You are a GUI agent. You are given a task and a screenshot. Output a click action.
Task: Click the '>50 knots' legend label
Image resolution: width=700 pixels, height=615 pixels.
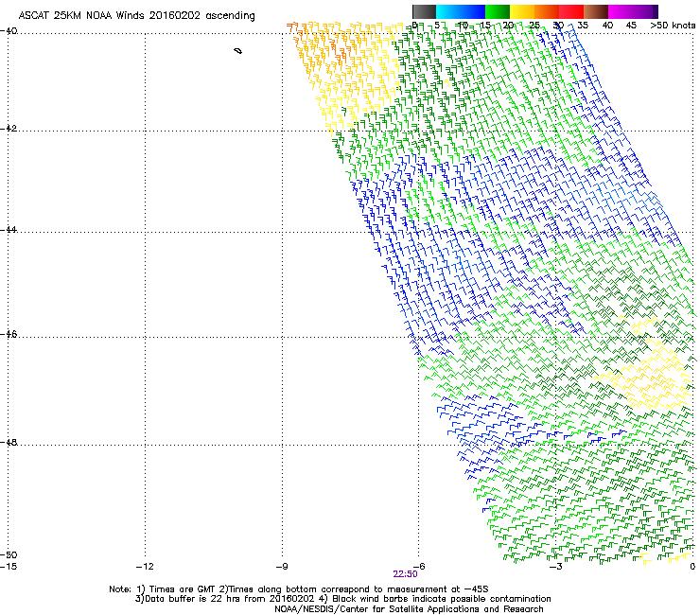[x=673, y=26]
